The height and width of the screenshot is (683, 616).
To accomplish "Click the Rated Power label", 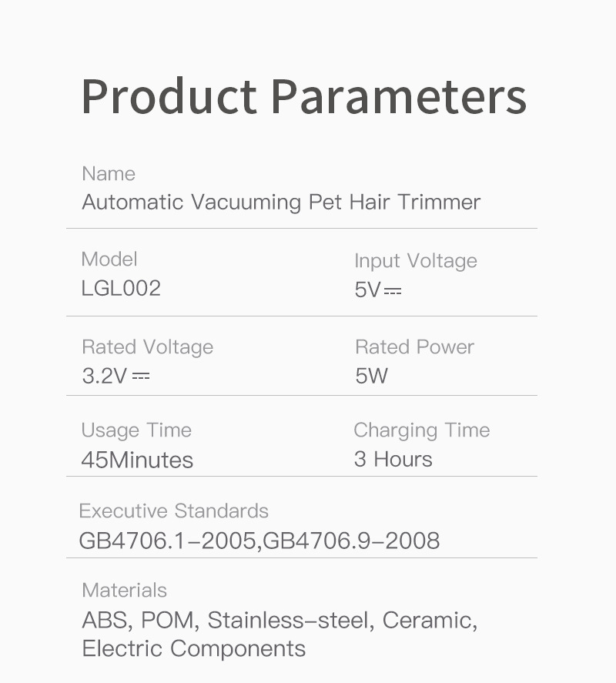I will pos(414,347).
